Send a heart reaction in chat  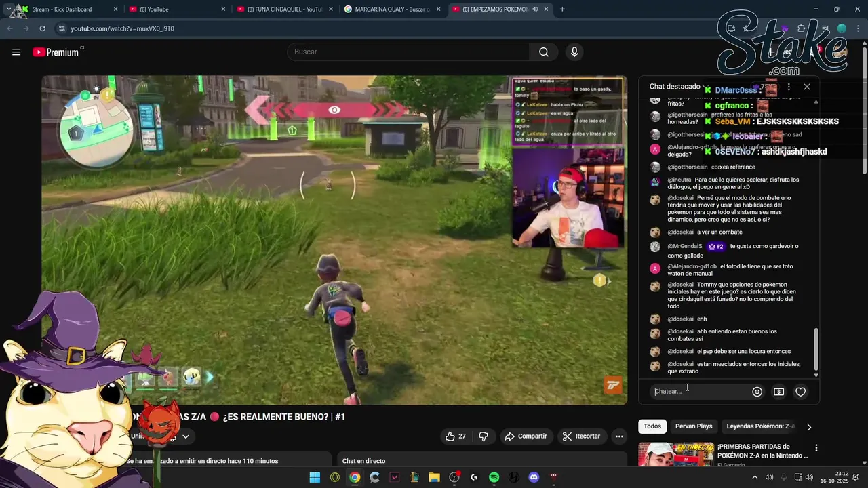point(801,392)
